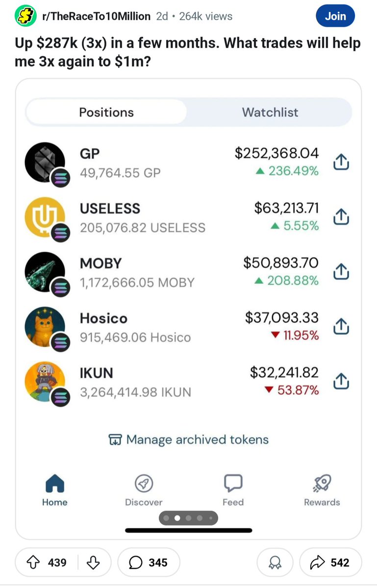This screenshot has width=377, height=588.
Task: Give an award to the post
Action: tap(275, 562)
